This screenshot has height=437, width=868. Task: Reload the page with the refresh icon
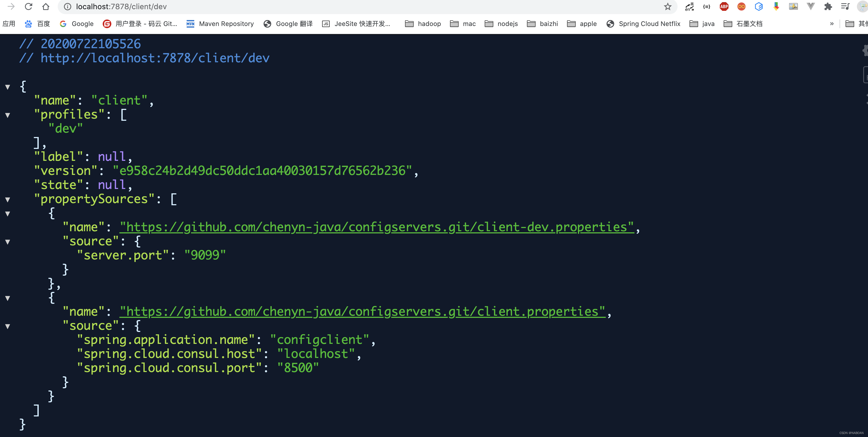coord(29,6)
